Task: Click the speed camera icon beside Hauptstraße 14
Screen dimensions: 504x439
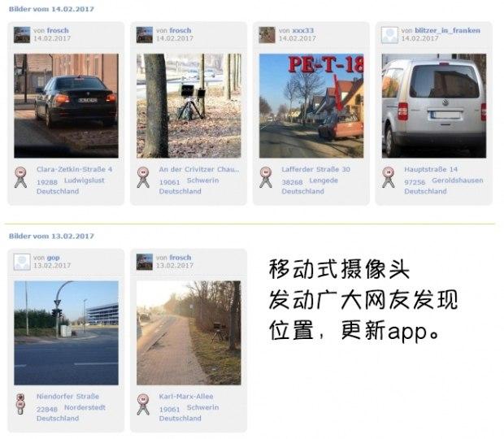Action: click(x=389, y=177)
